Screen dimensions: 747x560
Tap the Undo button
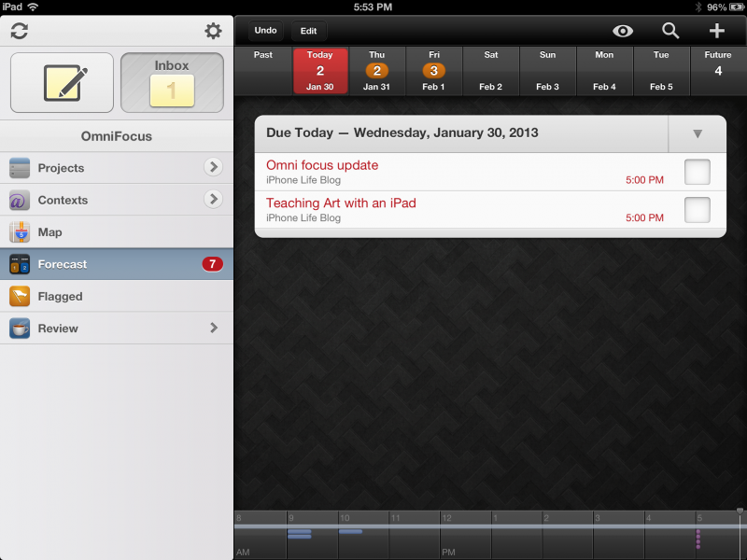[x=265, y=31]
